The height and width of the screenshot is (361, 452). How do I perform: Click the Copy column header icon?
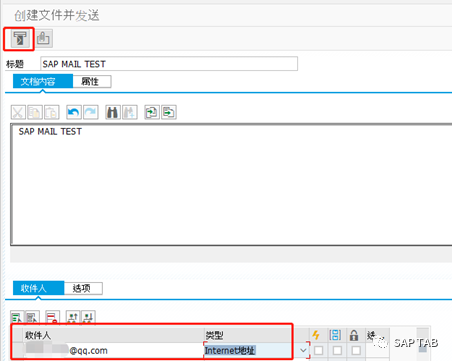335,335
